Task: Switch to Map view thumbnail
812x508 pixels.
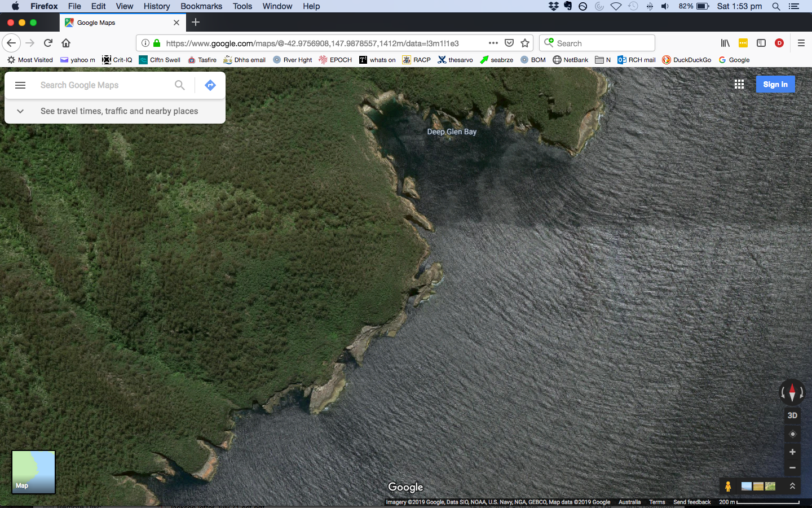Action: 34,472
